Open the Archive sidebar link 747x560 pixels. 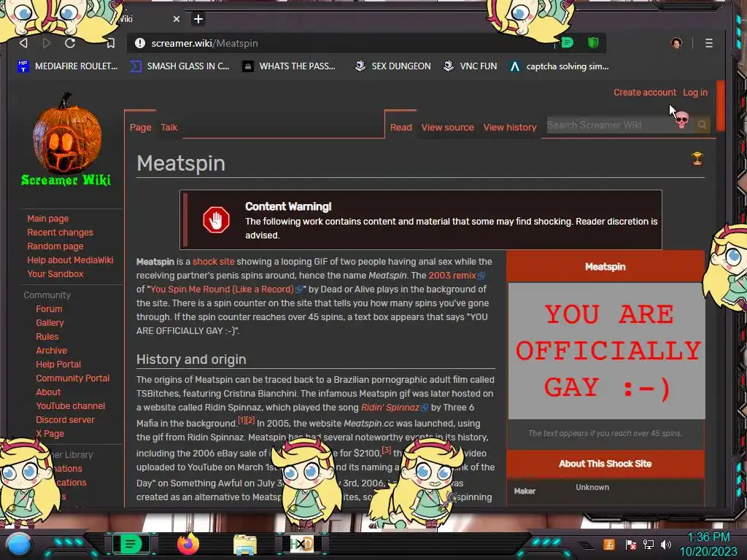tap(52, 351)
